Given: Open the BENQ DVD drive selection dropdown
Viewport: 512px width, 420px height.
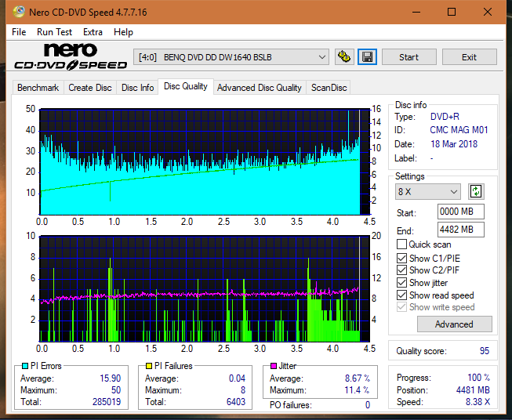Looking at the screenshot, I should pyautogui.click(x=231, y=57).
